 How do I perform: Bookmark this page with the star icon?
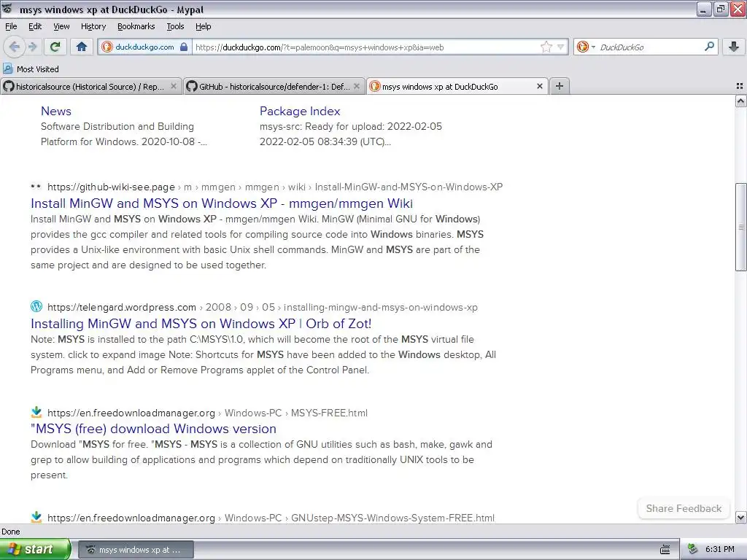(x=546, y=47)
